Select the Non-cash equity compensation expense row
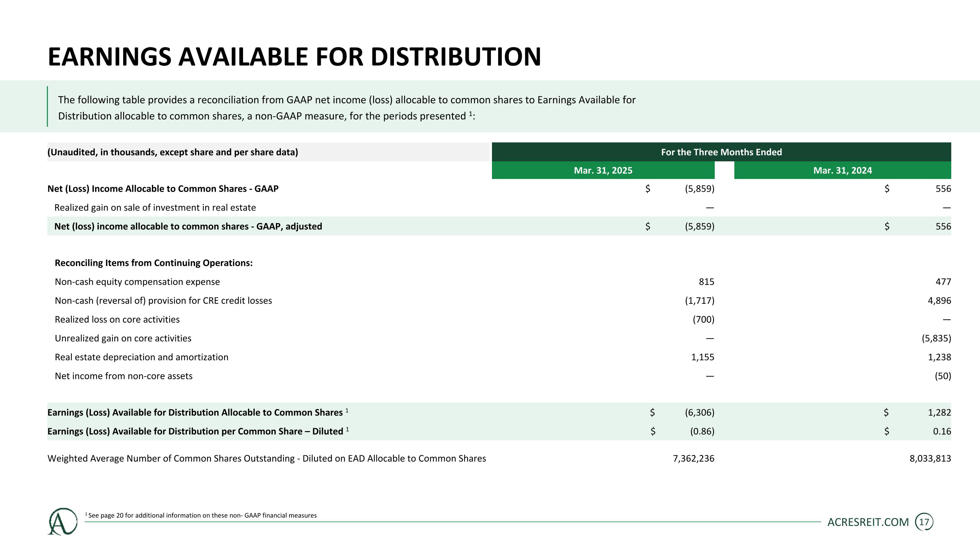Viewport: 980px width, 551px height. click(499, 282)
